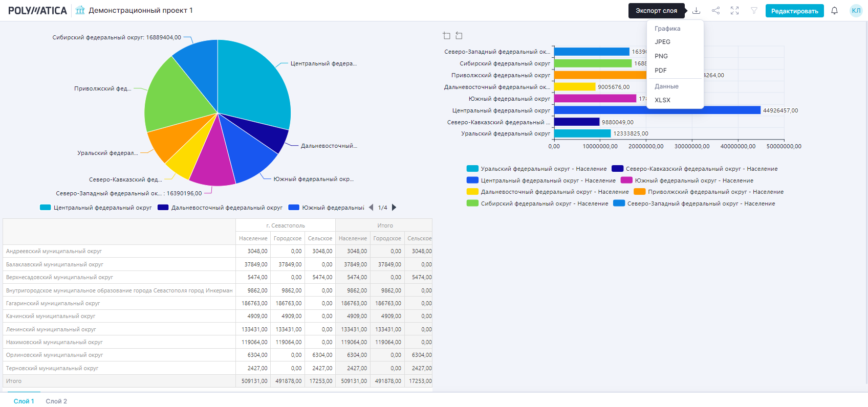The width and height of the screenshot is (868, 407).
Task: Click the export layer download icon
Action: tap(696, 11)
